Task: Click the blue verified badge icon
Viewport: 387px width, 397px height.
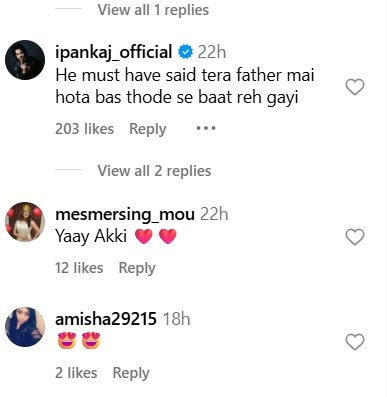Action: click(185, 52)
